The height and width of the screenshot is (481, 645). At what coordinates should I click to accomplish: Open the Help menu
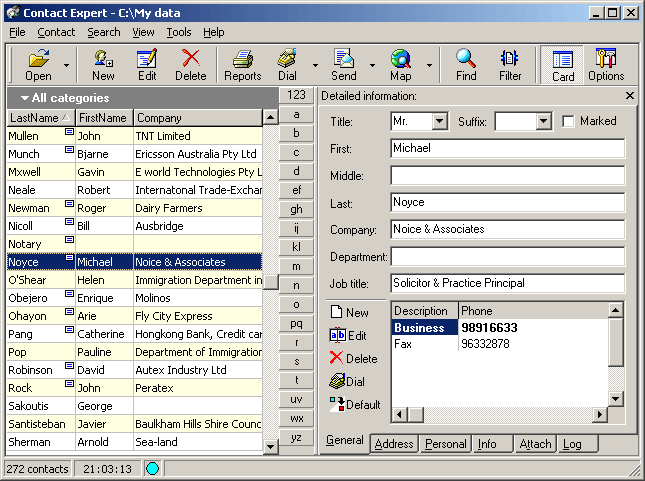[213, 32]
